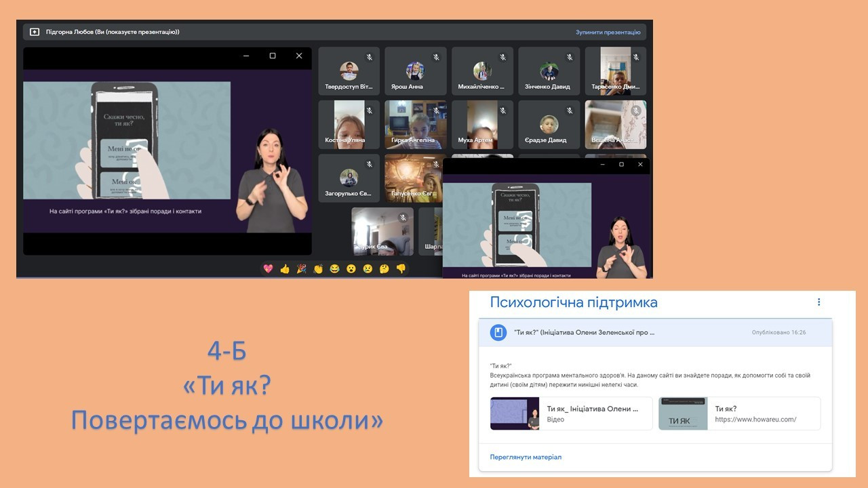Toggle muted mic on Зінченко Давид tile
The image size is (868, 488).
click(x=570, y=58)
